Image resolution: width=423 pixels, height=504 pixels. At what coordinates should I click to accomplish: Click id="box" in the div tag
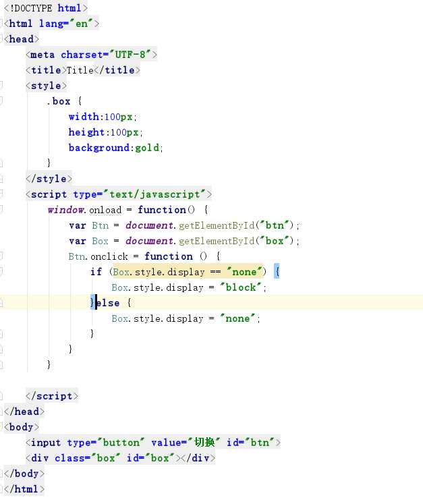[150, 457]
